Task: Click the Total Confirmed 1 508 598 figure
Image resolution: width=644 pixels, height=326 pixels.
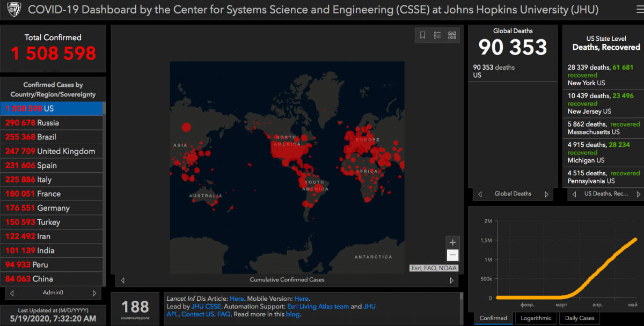Action: tap(53, 53)
